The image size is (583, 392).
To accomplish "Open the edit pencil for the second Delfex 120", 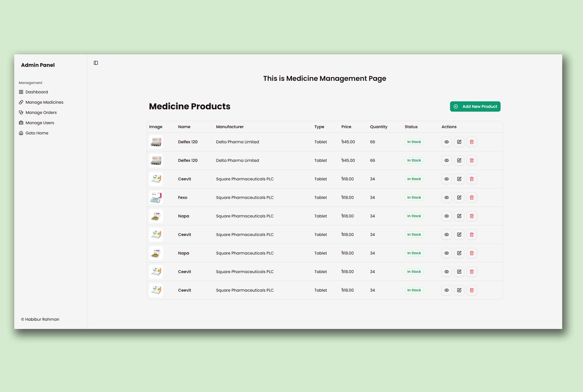I will [x=459, y=160].
